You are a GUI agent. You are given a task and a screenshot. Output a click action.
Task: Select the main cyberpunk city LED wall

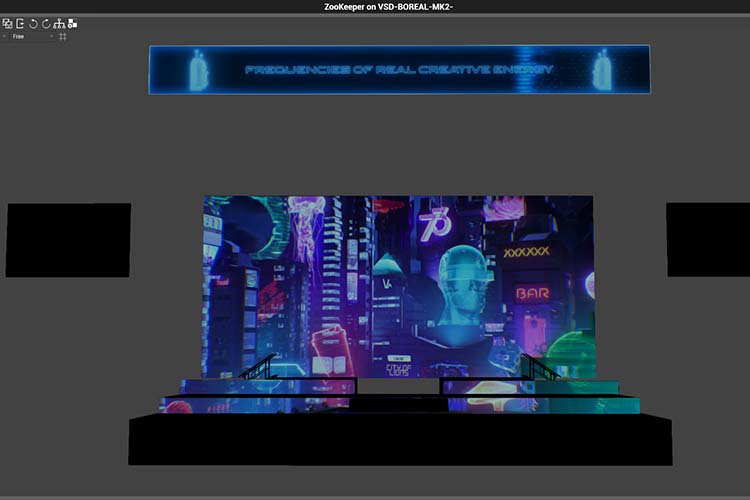point(398,287)
